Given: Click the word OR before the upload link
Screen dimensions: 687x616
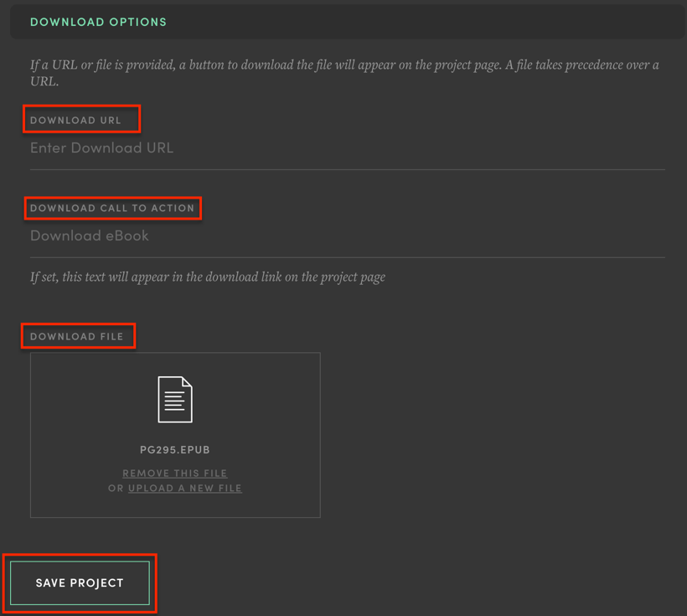Looking at the screenshot, I should (116, 489).
